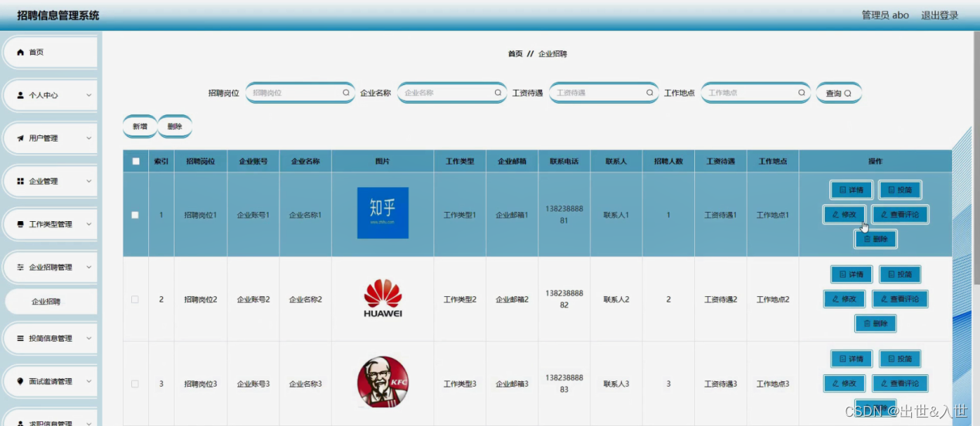Click the KFC logo thumbnail
The height and width of the screenshot is (426, 980).
[x=383, y=382]
